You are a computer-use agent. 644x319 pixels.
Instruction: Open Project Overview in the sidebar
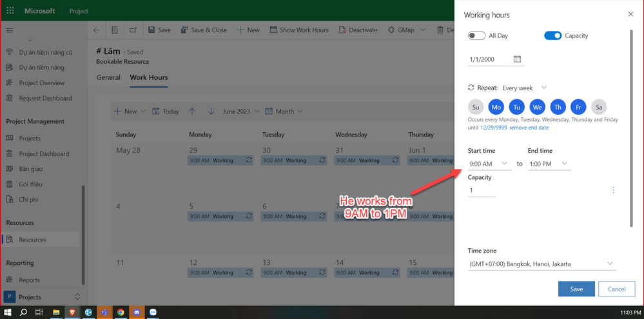[40, 83]
